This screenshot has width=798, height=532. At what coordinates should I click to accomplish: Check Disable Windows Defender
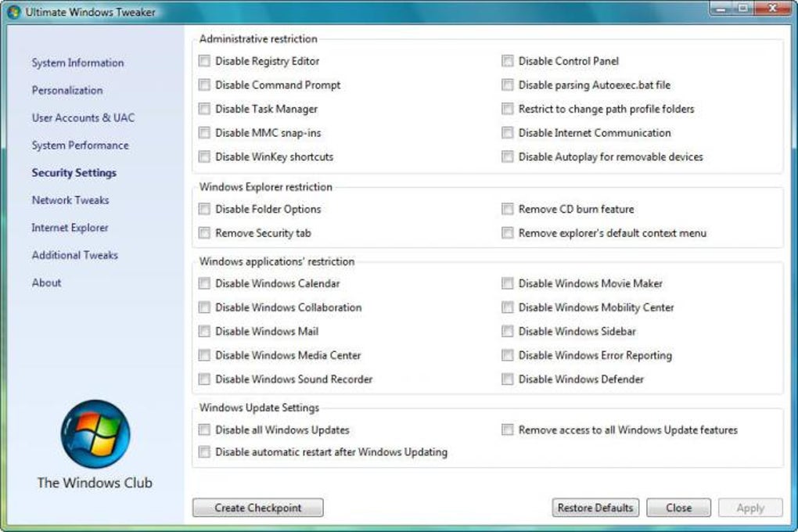click(x=508, y=379)
